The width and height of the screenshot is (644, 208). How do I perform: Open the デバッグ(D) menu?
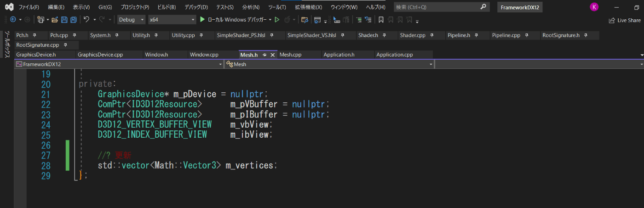coord(196,7)
